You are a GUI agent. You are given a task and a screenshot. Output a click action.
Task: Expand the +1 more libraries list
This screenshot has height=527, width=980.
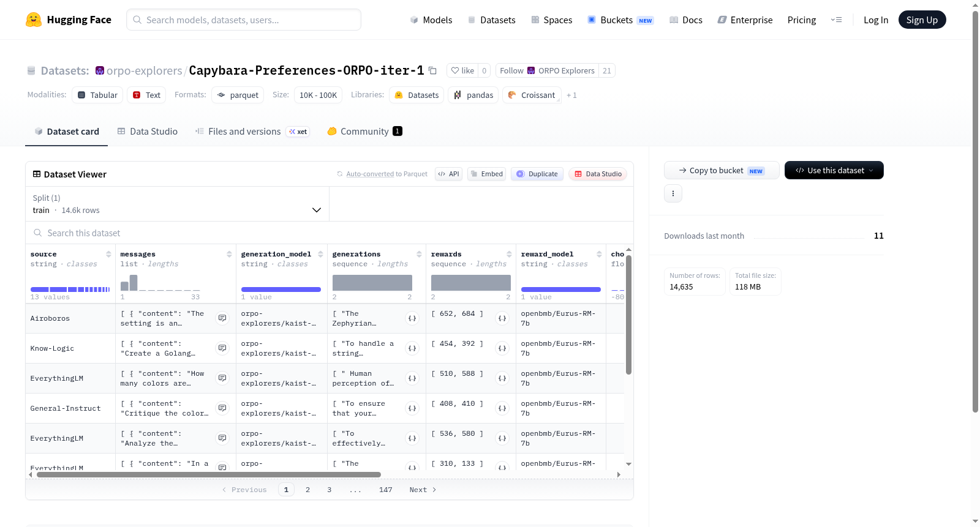[571, 95]
